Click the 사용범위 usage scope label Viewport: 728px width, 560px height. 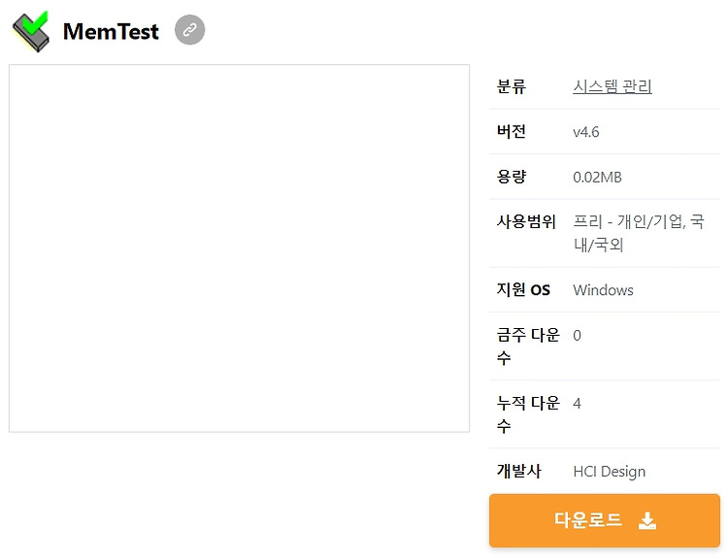pos(526,221)
